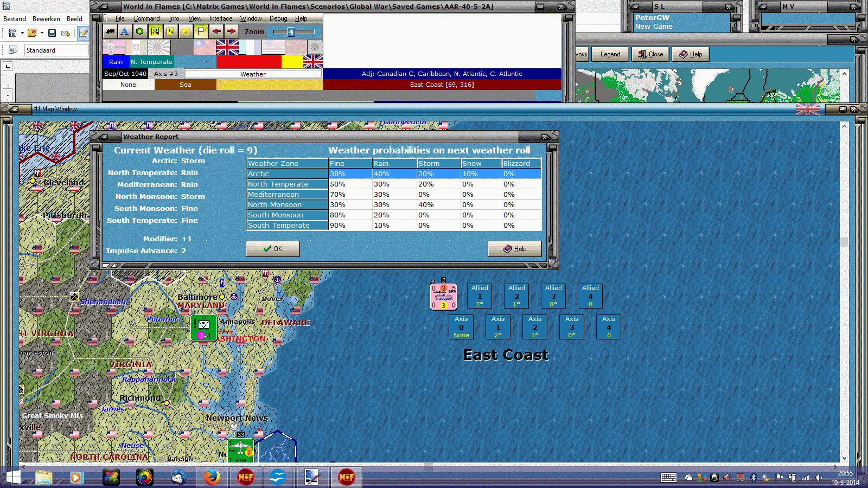Screen dimensions: 868x488
Task: Select the United States flag
Action: coord(273,47)
